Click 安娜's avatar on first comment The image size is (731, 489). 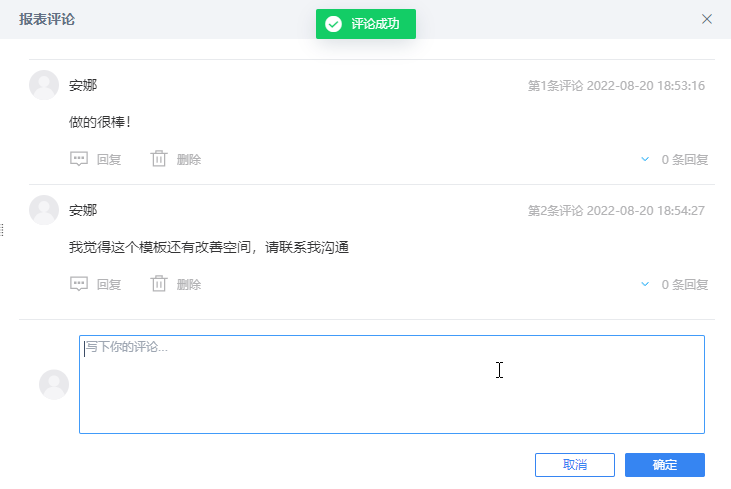[x=44, y=85]
